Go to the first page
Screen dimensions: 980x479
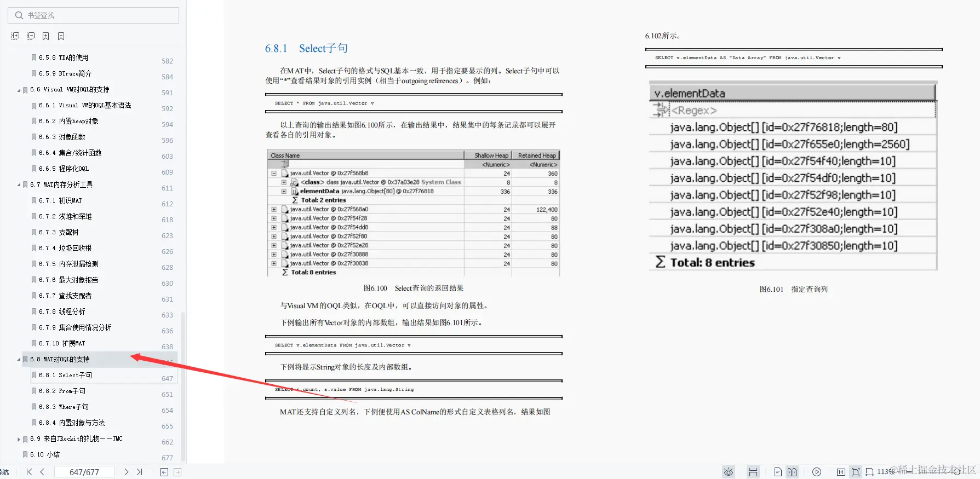[29, 472]
